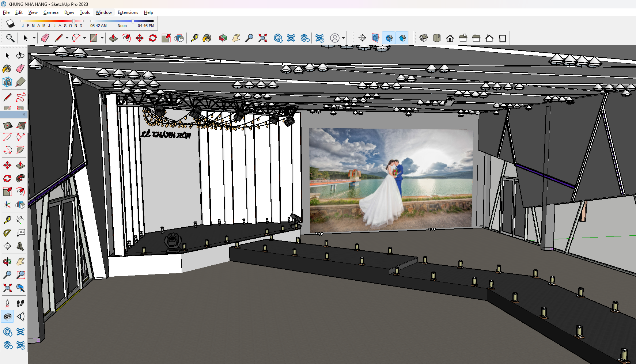Switch to Right standard view
Screen dimensions: 636x364
(x=463, y=38)
